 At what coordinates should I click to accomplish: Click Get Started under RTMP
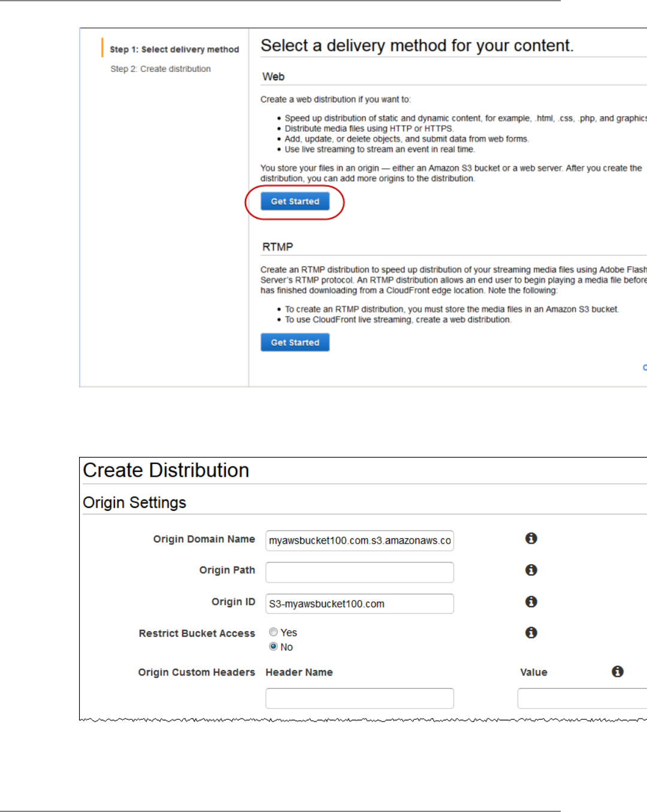pyautogui.click(x=295, y=343)
